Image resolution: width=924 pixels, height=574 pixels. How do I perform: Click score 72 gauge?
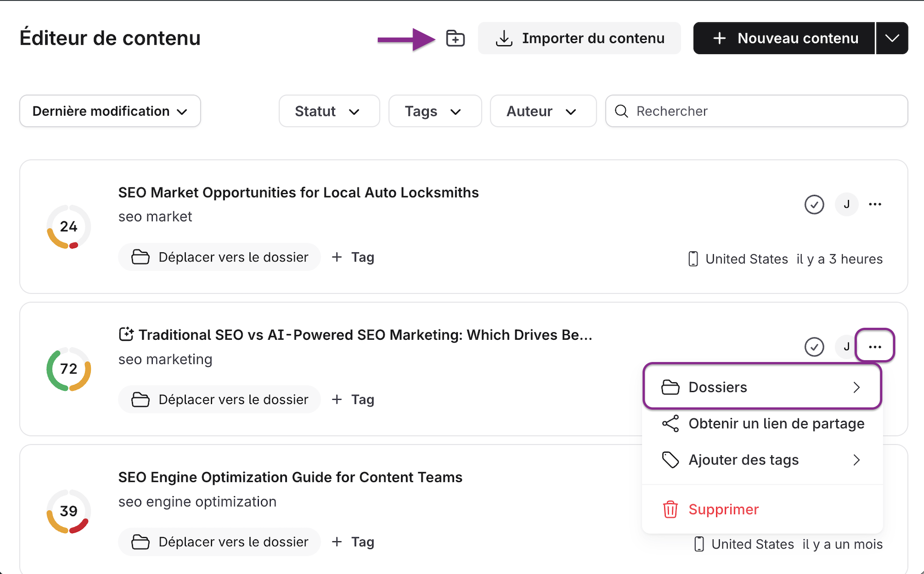pyautogui.click(x=69, y=369)
